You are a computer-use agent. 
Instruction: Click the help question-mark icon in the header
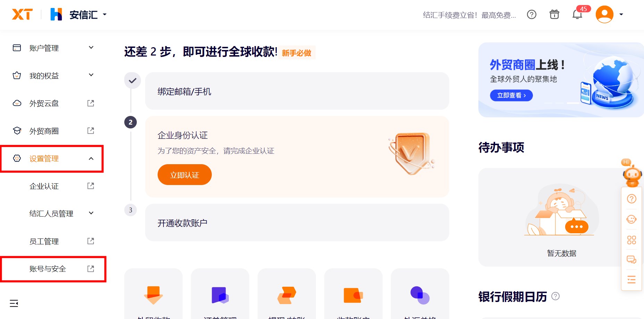532,15
